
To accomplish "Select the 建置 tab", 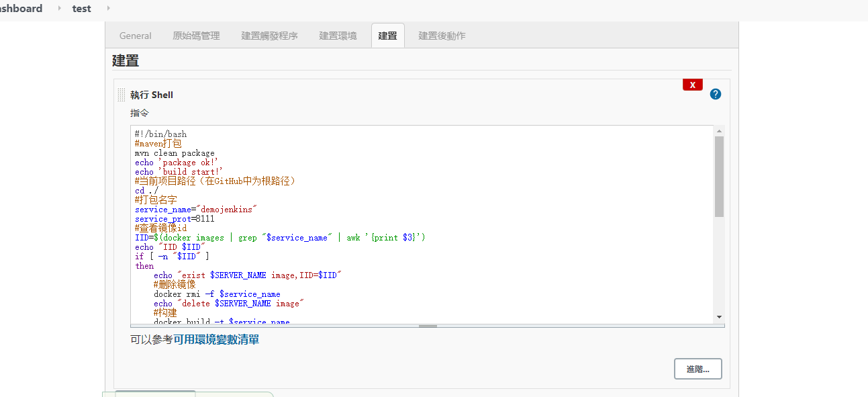I will pyautogui.click(x=388, y=36).
